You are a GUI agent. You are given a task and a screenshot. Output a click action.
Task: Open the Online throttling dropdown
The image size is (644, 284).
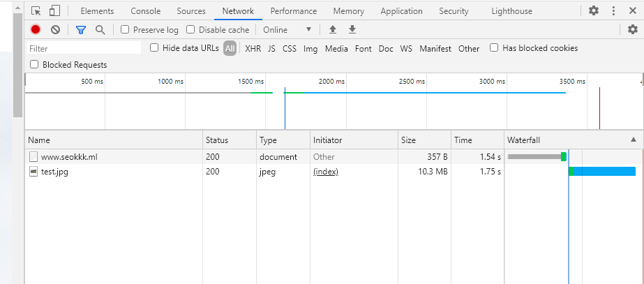[x=287, y=30]
